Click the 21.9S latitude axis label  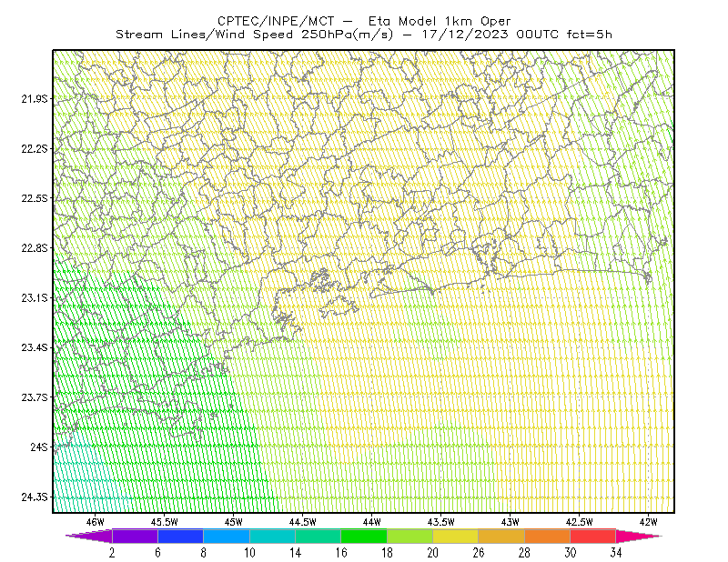[x=35, y=98]
